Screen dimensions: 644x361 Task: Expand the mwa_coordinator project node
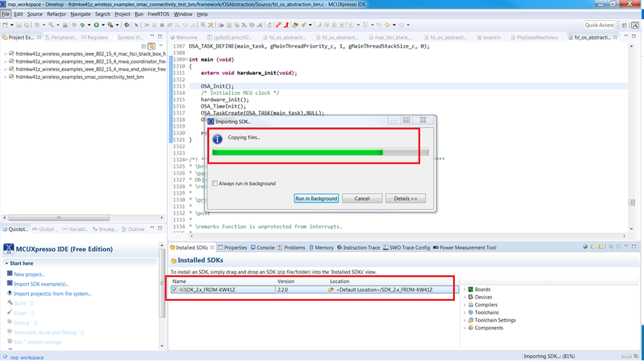[5, 61]
